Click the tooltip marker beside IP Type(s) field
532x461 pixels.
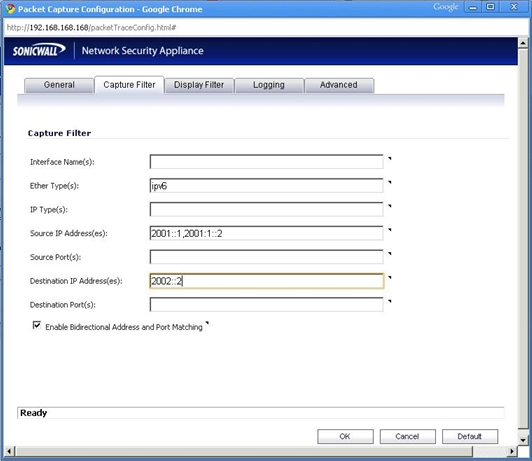coord(390,206)
